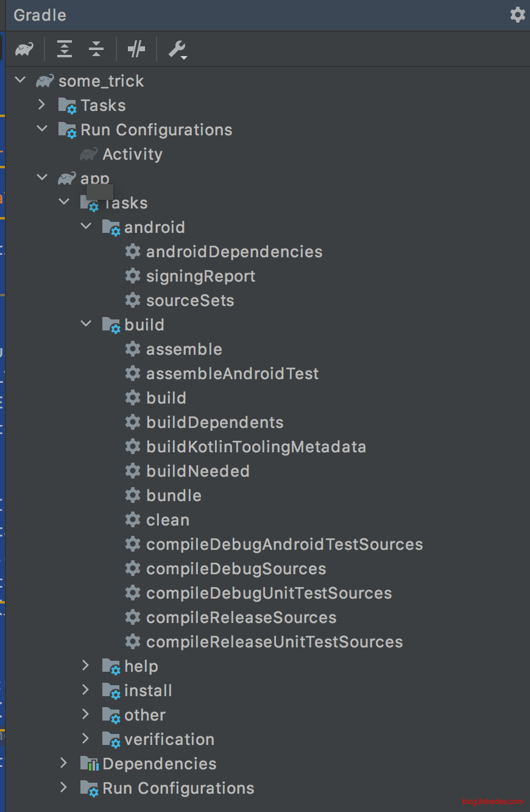The height and width of the screenshot is (812, 530).
Task: Expand the top-level Tasks folder
Action: (41, 105)
